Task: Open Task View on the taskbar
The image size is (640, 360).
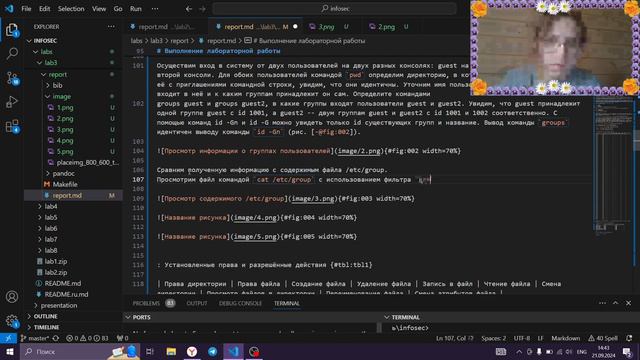Action: pyautogui.click(x=150, y=351)
